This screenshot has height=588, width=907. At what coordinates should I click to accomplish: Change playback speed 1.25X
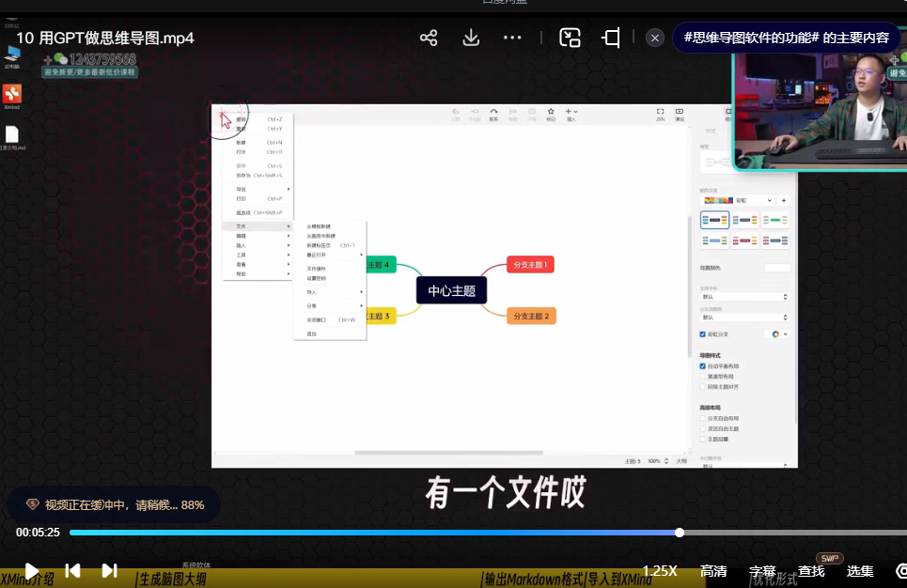coord(660,571)
